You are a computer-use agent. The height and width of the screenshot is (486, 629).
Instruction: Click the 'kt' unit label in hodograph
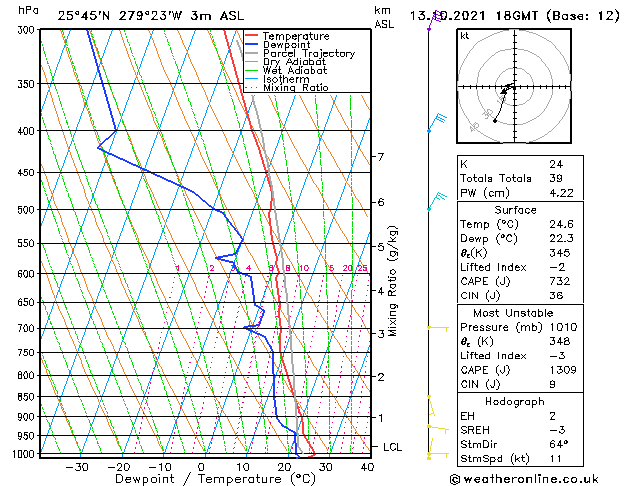point(465,36)
